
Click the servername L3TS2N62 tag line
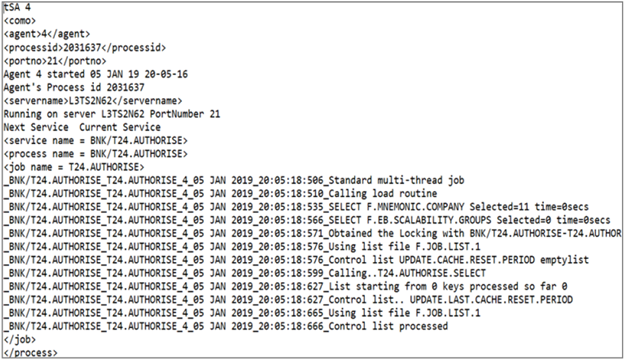point(93,101)
